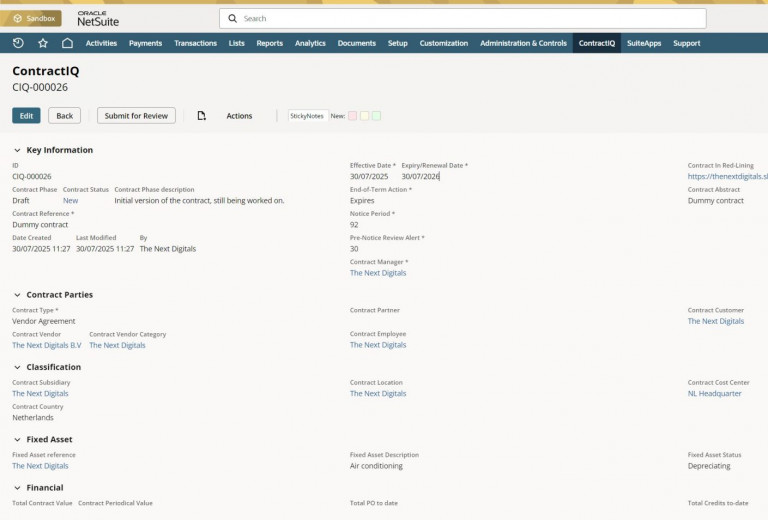Click the Effective Date value 30/07/2025
This screenshot has width=768, height=520.
coord(369,176)
